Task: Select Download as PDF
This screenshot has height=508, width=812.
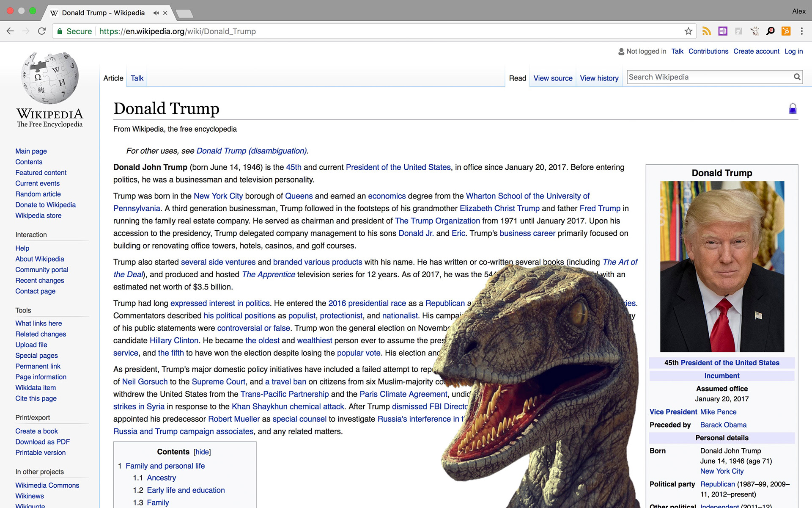Action: pos(43,442)
